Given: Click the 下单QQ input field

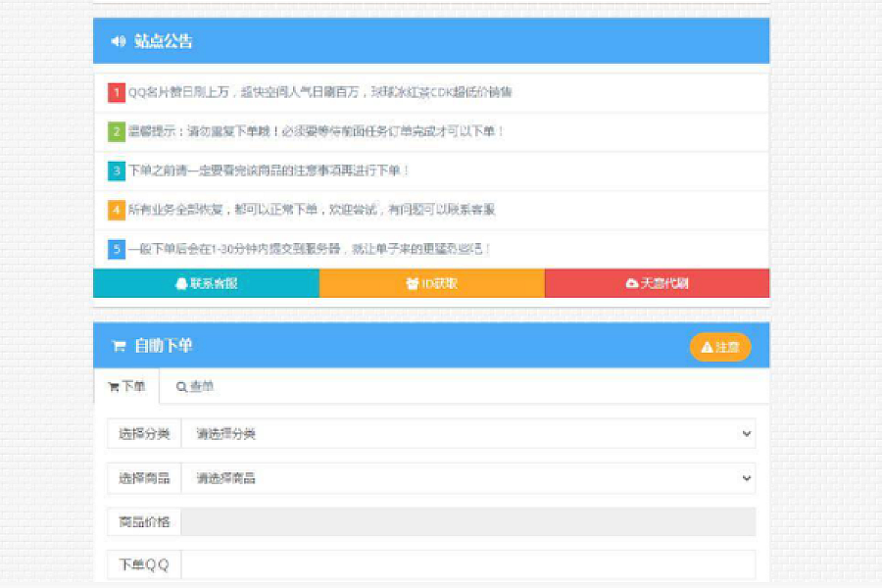Looking at the screenshot, I should pos(468,564).
